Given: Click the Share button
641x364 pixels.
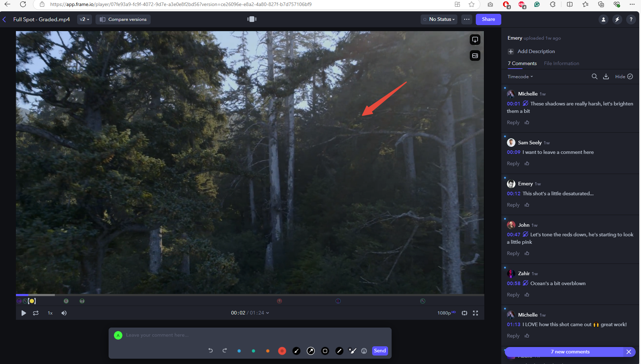Looking at the screenshot, I should [489, 19].
